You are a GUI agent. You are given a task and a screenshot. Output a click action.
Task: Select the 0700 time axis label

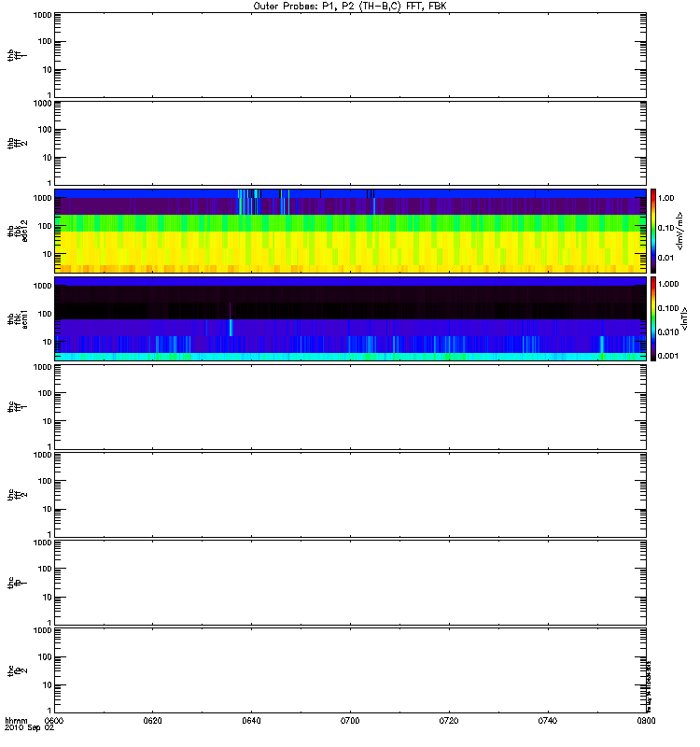pyautogui.click(x=350, y=720)
